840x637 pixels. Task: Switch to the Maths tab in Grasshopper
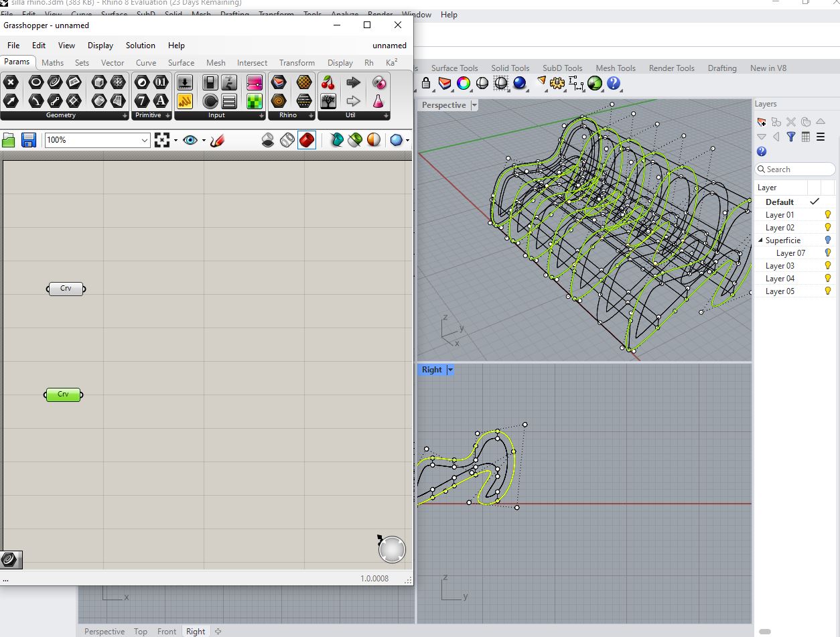coord(52,62)
